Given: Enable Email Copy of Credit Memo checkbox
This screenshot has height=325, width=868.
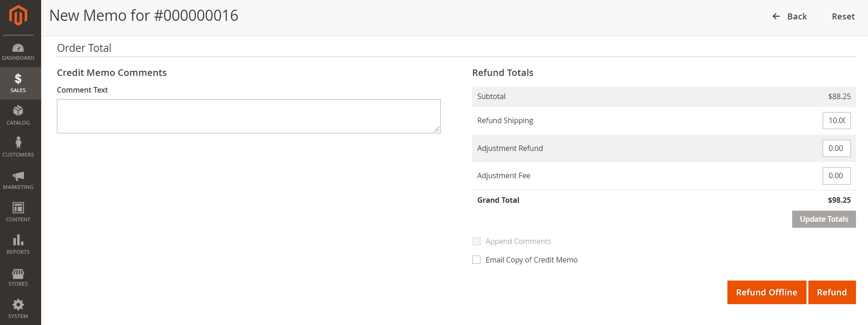Looking at the screenshot, I should (x=476, y=260).
